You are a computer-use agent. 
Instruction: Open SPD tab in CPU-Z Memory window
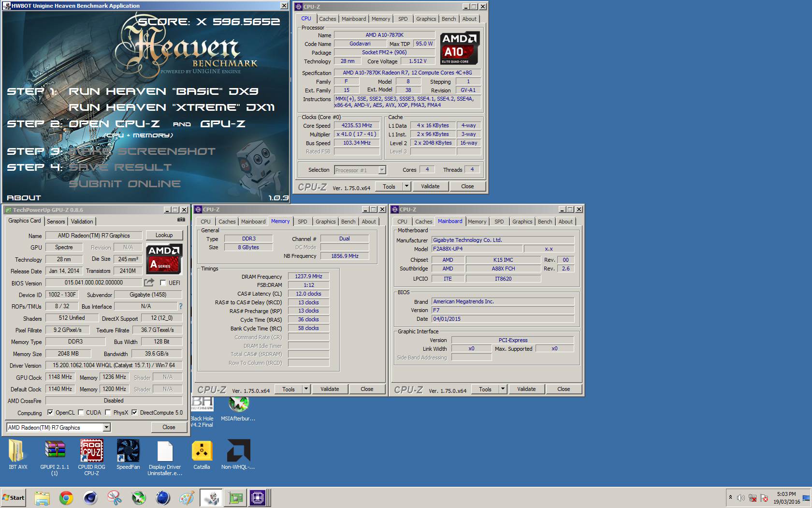[303, 222]
